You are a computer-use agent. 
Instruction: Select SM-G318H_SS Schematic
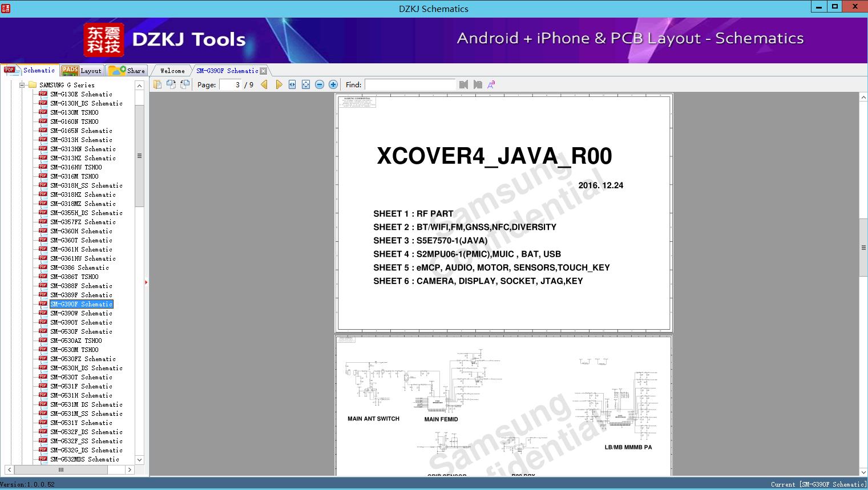point(86,185)
